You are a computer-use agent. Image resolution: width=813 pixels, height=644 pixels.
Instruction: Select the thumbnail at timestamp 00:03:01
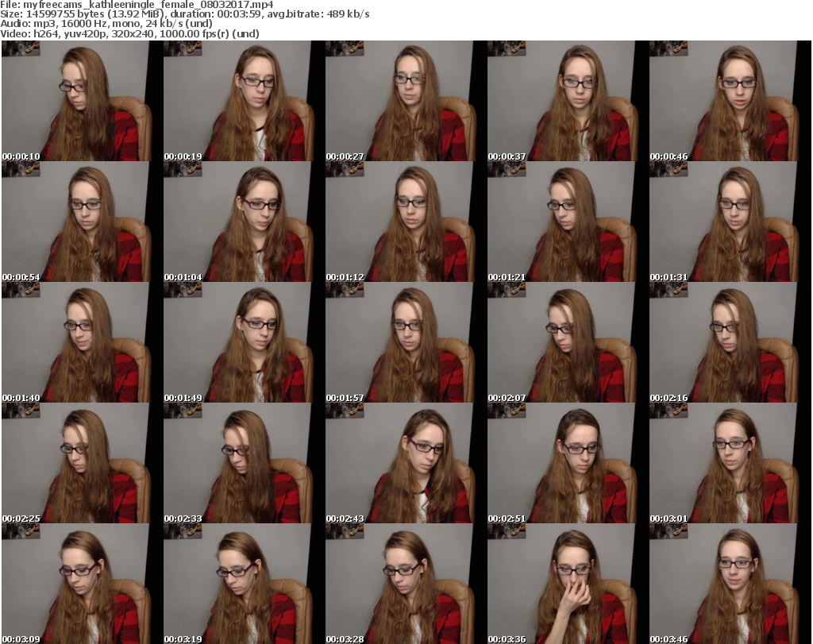pos(730,464)
